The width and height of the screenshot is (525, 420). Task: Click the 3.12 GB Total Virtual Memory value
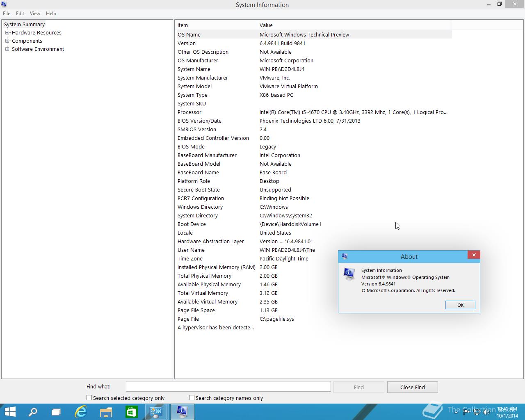(269, 293)
